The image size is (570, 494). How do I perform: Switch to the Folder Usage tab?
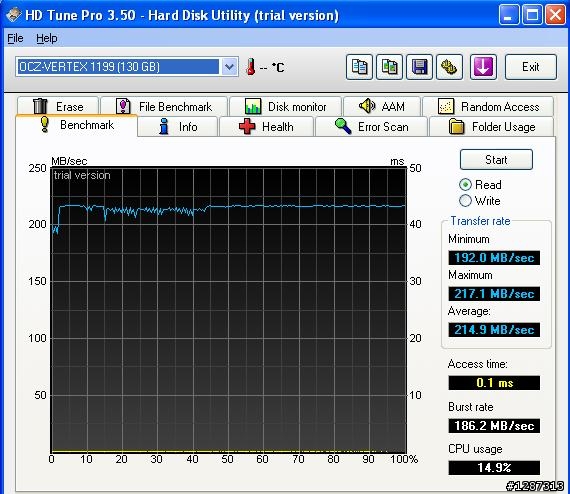pos(491,126)
